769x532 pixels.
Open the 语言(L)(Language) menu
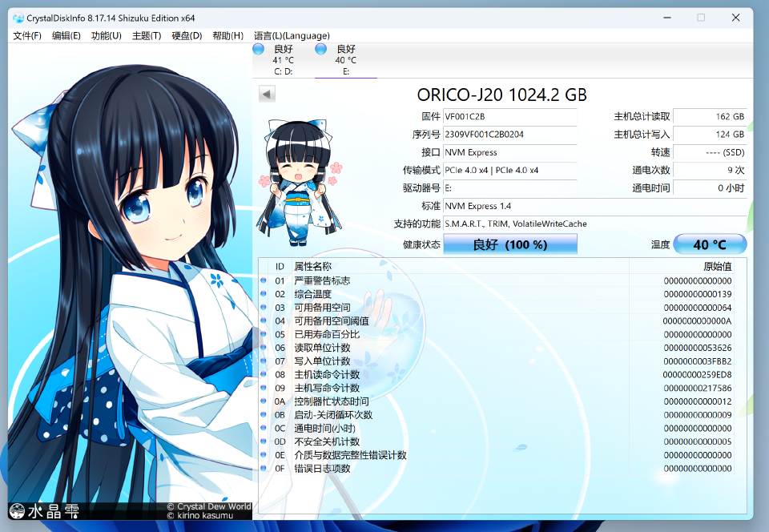tap(292, 36)
